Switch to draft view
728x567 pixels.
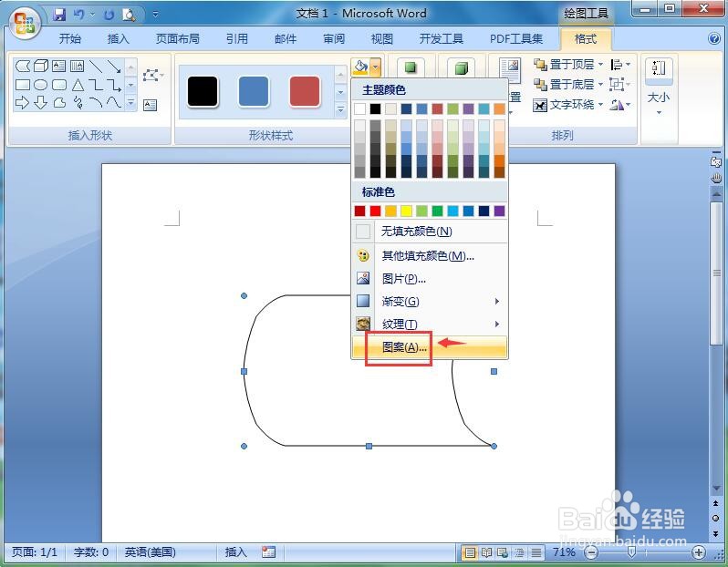(536, 552)
